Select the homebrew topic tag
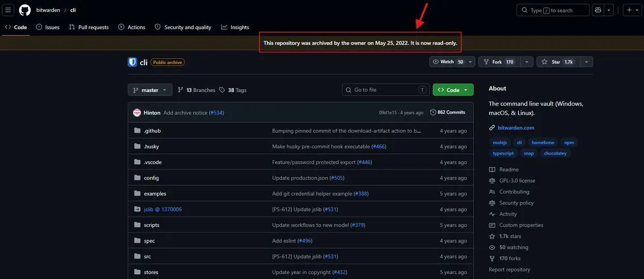Viewport: 644px width, 279px height. (541, 142)
